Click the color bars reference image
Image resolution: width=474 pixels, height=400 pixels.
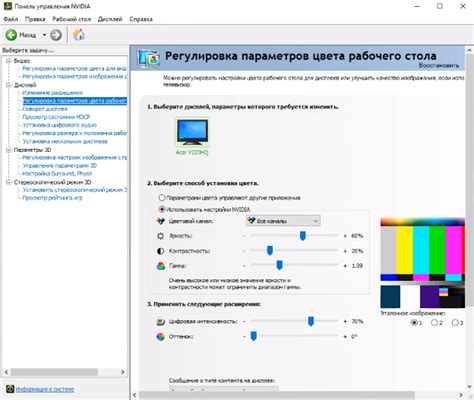pos(423,263)
